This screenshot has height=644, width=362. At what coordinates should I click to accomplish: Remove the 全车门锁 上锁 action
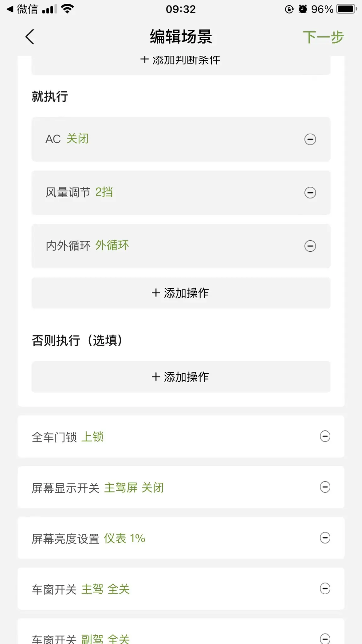tap(325, 436)
